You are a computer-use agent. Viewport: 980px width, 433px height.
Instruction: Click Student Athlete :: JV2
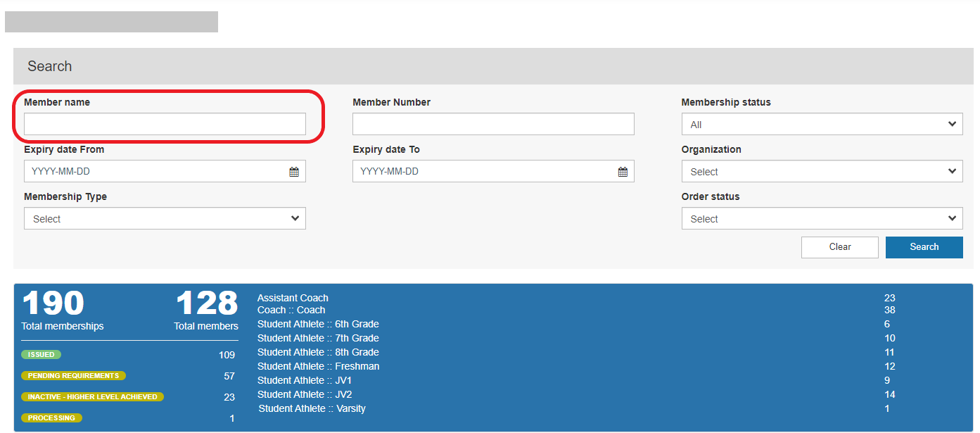tap(305, 394)
